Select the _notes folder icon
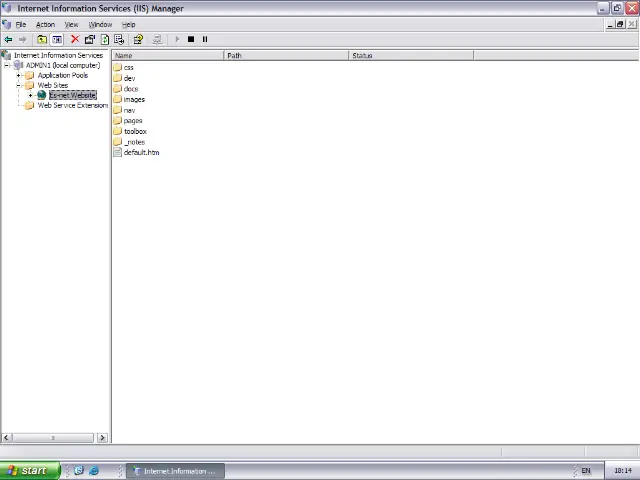Screen dimensions: 640x480 [118, 141]
